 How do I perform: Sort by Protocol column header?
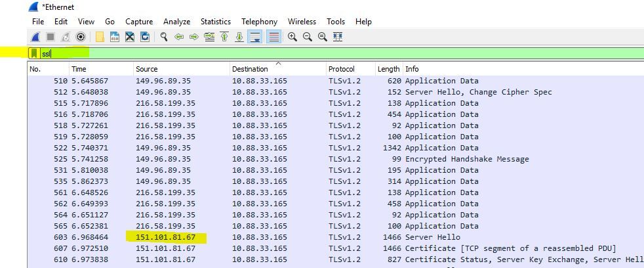point(350,69)
